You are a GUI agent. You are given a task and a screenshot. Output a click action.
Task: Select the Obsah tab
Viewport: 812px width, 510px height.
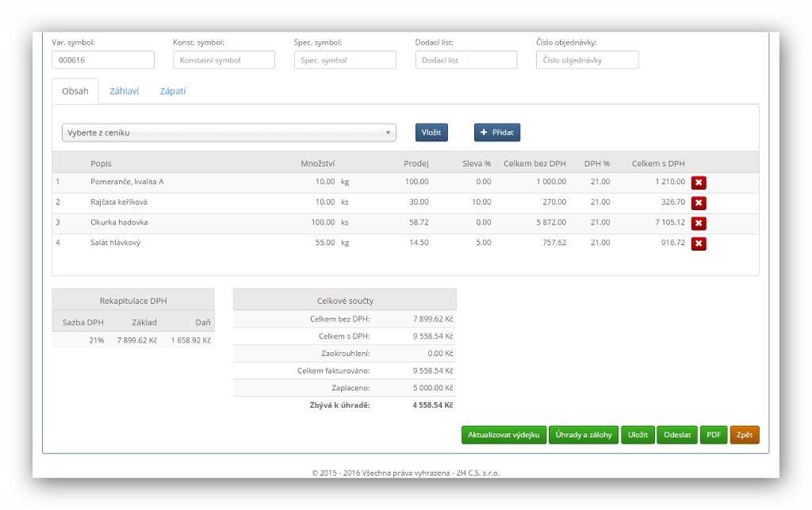click(x=75, y=91)
